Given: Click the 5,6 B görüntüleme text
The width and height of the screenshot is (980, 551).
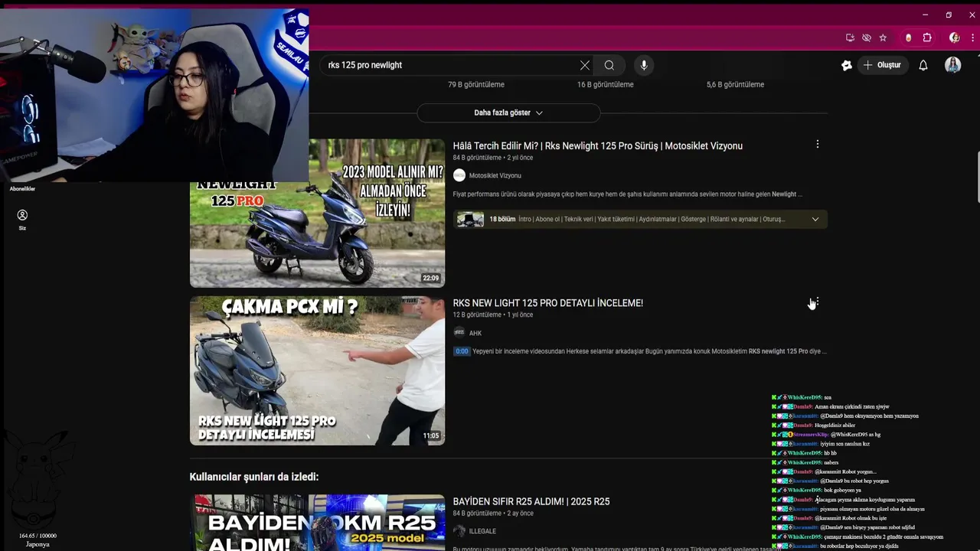Looking at the screenshot, I should click(735, 84).
